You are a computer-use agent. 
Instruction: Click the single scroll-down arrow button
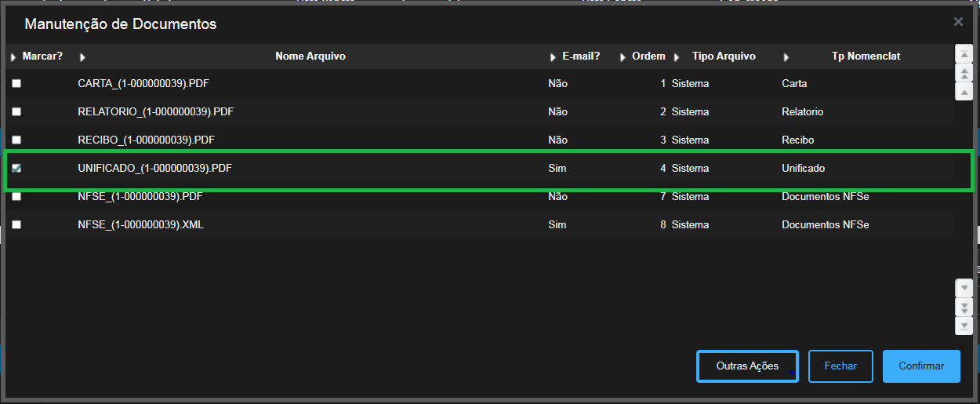point(964,288)
